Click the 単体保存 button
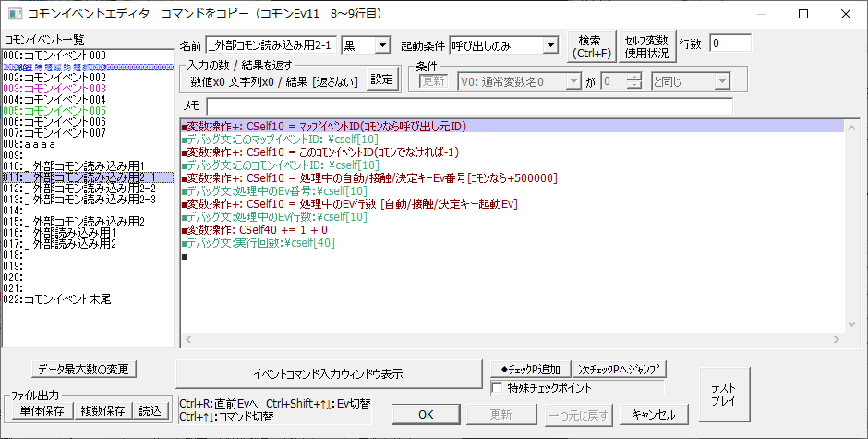 (42, 410)
